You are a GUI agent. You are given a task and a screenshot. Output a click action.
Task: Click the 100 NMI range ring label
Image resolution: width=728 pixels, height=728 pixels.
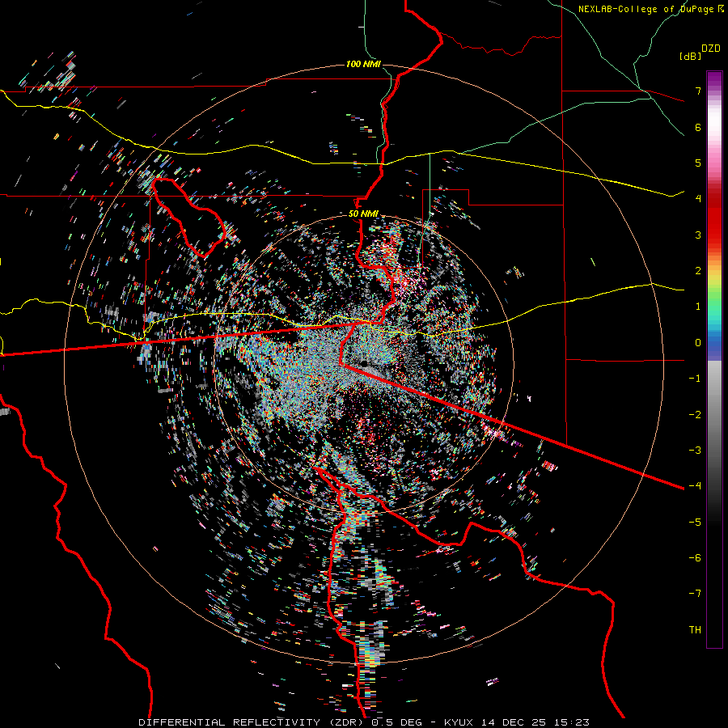click(363, 64)
